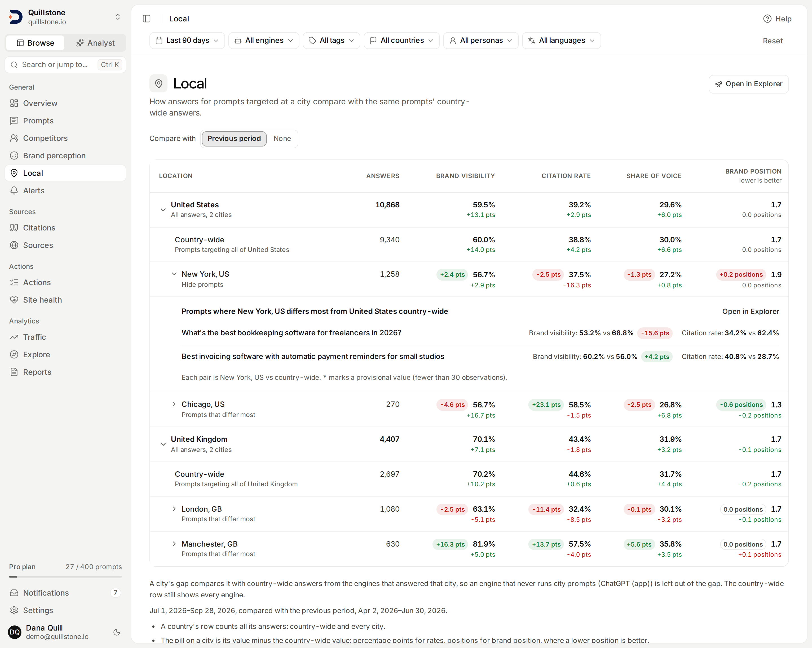The width and height of the screenshot is (812, 648).
Task: Click the Search or jump to field
Action: (65, 65)
